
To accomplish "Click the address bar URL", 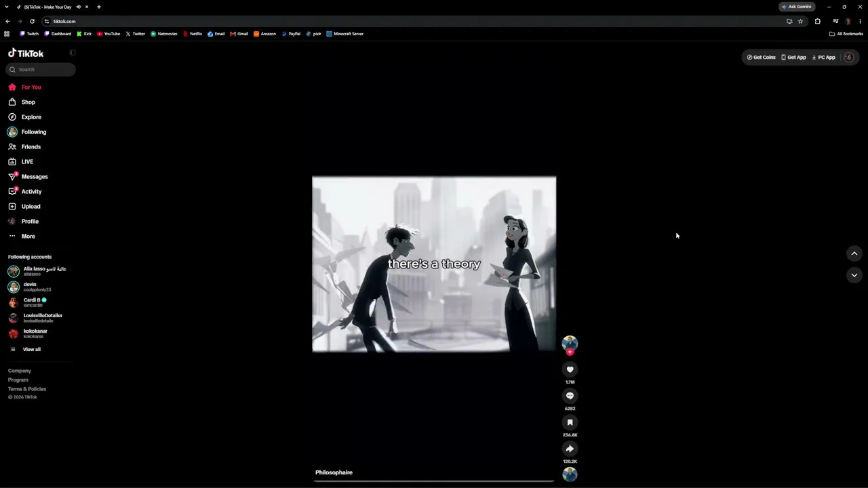I will point(64,22).
